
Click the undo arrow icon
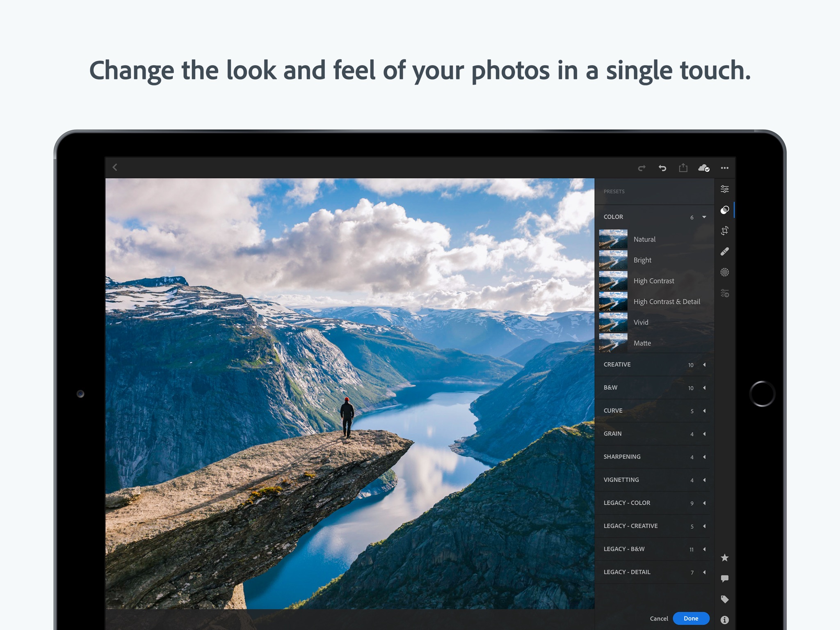tap(662, 168)
